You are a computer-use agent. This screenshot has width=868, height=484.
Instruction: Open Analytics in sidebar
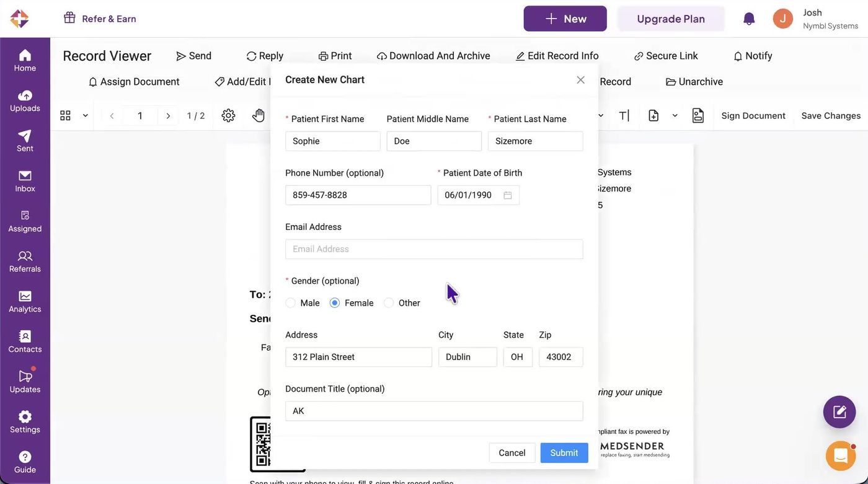tap(25, 302)
